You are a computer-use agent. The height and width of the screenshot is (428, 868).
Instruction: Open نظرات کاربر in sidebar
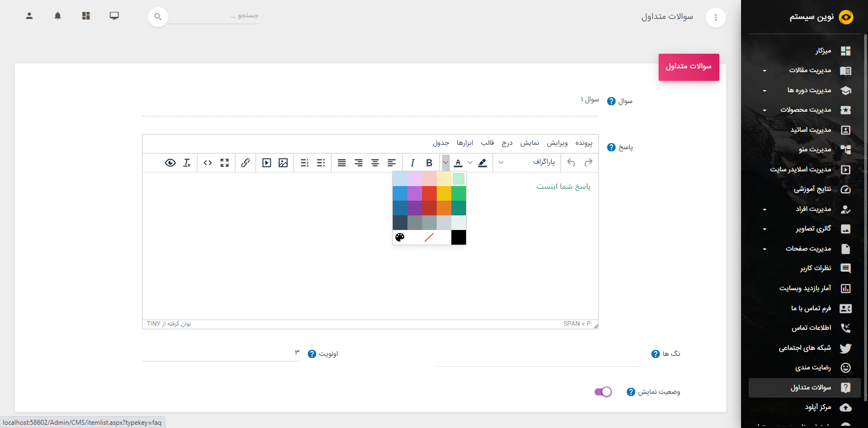[805, 269]
